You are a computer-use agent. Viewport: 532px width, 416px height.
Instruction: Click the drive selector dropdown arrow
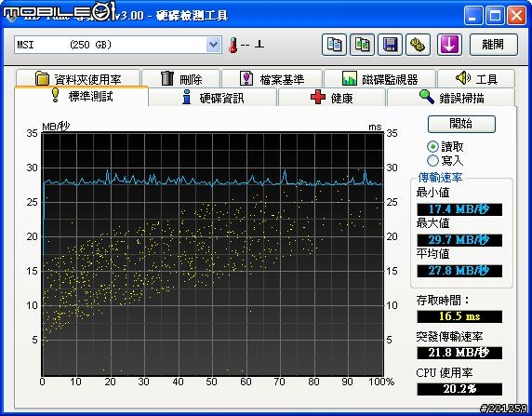[x=213, y=45]
